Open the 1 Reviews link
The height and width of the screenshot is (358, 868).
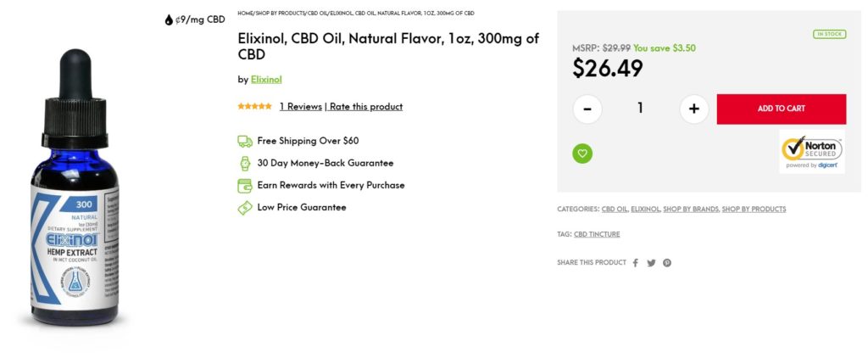(x=301, y=106)
